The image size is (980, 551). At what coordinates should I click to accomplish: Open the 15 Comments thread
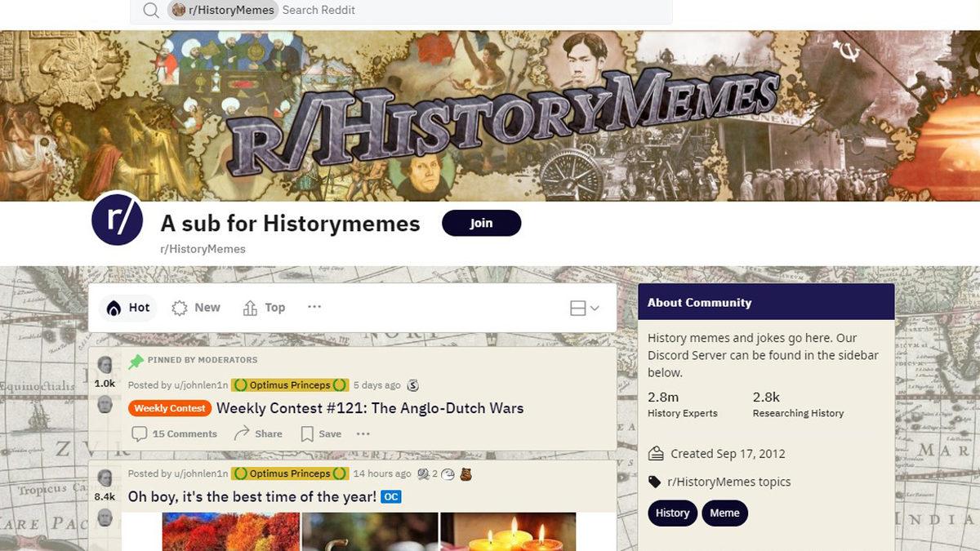coord(175,433)
